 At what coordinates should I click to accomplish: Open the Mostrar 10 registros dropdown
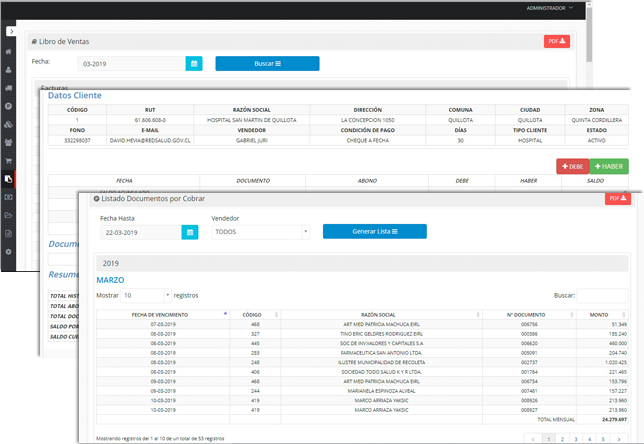[145, 295]
